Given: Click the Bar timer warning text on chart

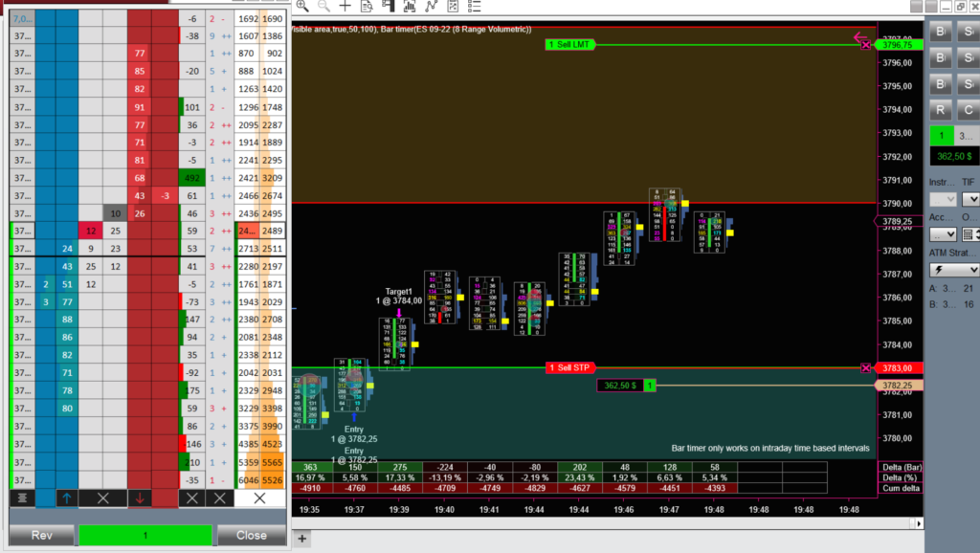Looking at the screenshot, I should point(770,448).
